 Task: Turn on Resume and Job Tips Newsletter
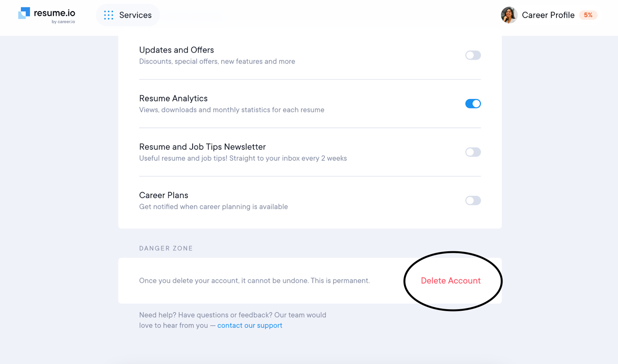tap(473, 152)
